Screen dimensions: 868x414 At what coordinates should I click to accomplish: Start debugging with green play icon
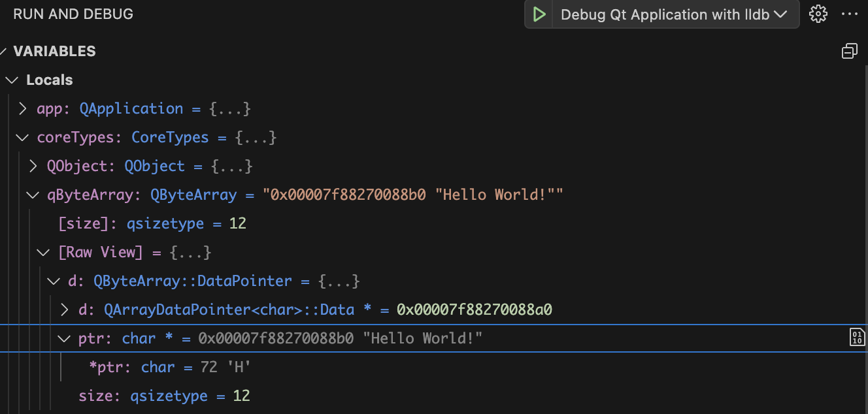(x=539, y=14)
